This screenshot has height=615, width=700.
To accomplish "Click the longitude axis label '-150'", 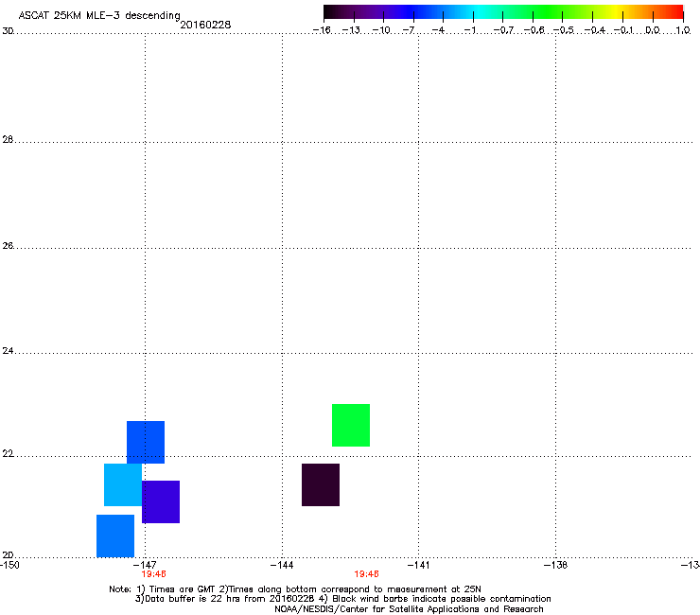I will coord(9,565).
